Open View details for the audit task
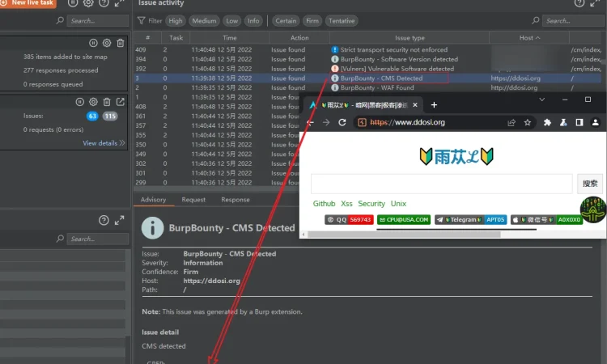 (x=104, y=142)
